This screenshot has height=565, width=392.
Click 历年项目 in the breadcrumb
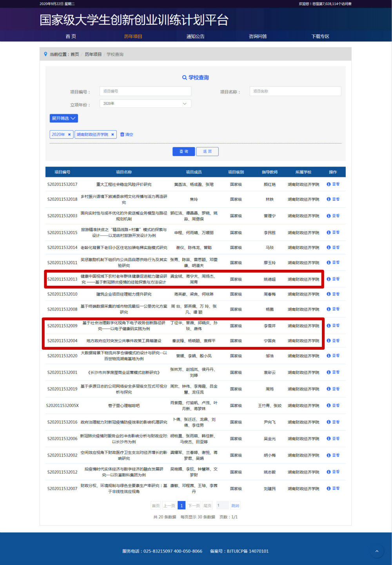[x=93, y=55]
